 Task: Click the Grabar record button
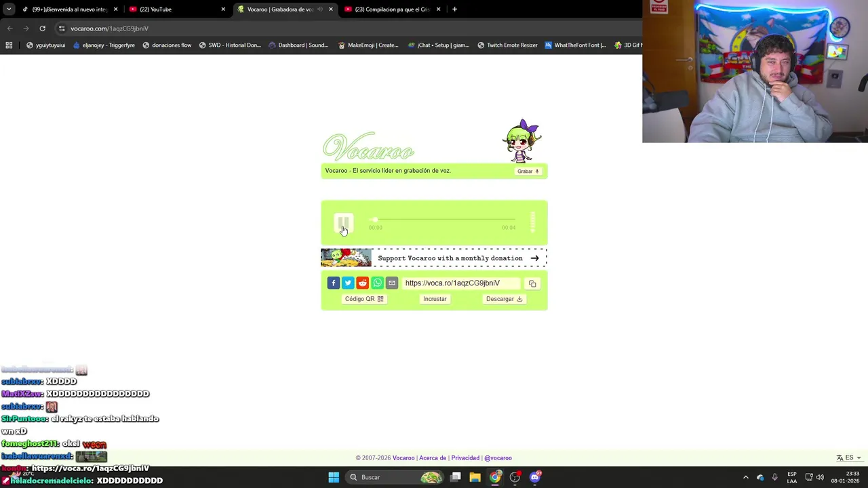(528, 171)
